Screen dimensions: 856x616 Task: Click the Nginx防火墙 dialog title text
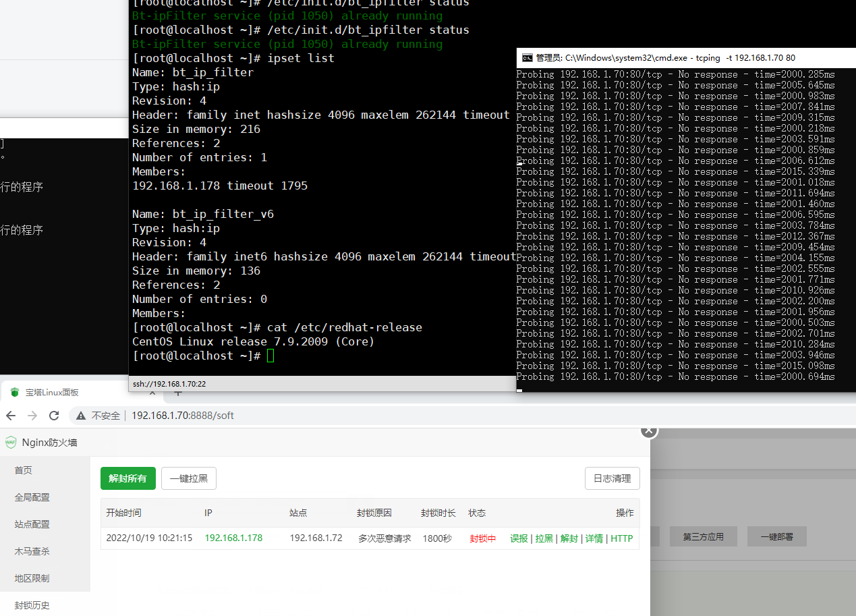[x=50, y=443]
